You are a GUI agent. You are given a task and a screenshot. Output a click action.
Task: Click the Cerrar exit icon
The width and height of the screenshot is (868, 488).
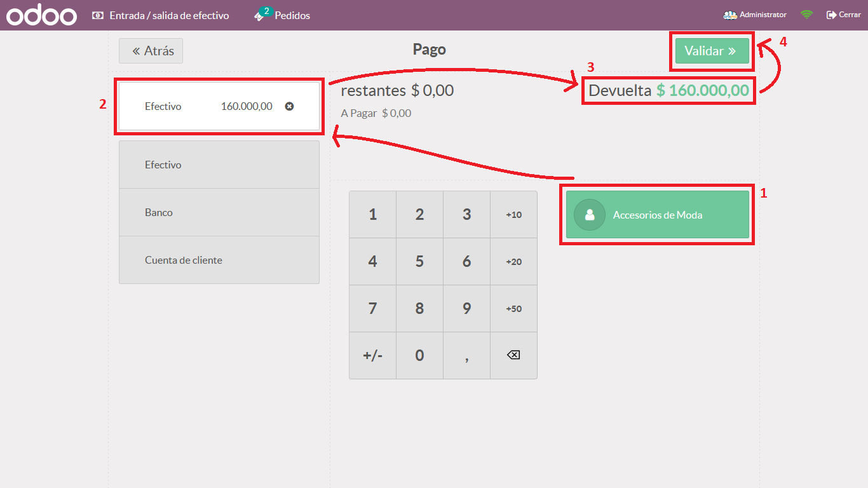831,15
